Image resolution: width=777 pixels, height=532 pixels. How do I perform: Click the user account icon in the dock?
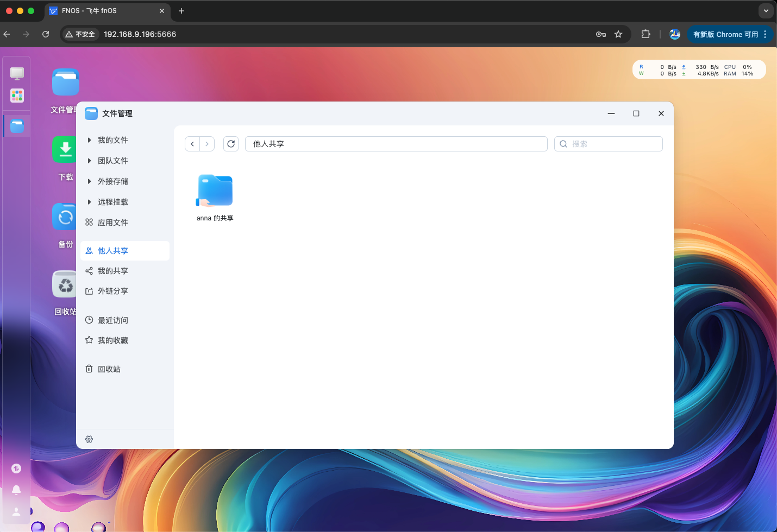tap(16, 511)
